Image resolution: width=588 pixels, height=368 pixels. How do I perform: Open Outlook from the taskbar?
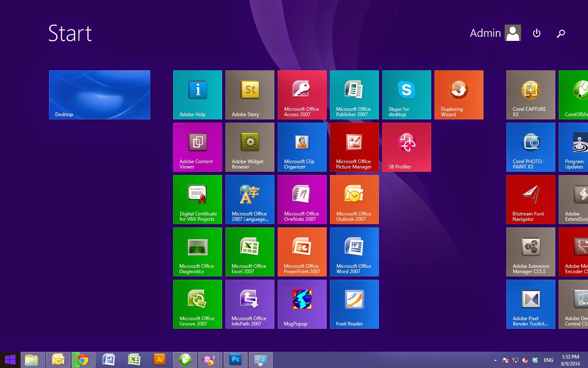(58, 360)
